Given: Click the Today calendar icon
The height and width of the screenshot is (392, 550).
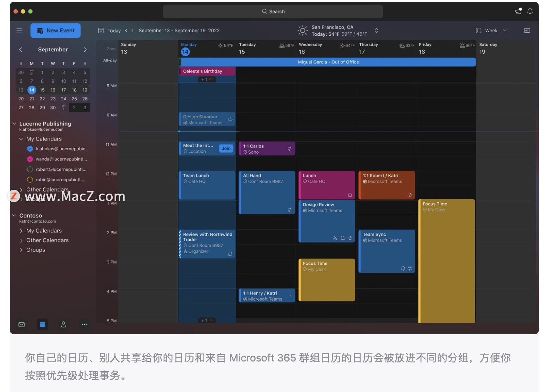Looking at the screenshot, I should click(101, 31).
